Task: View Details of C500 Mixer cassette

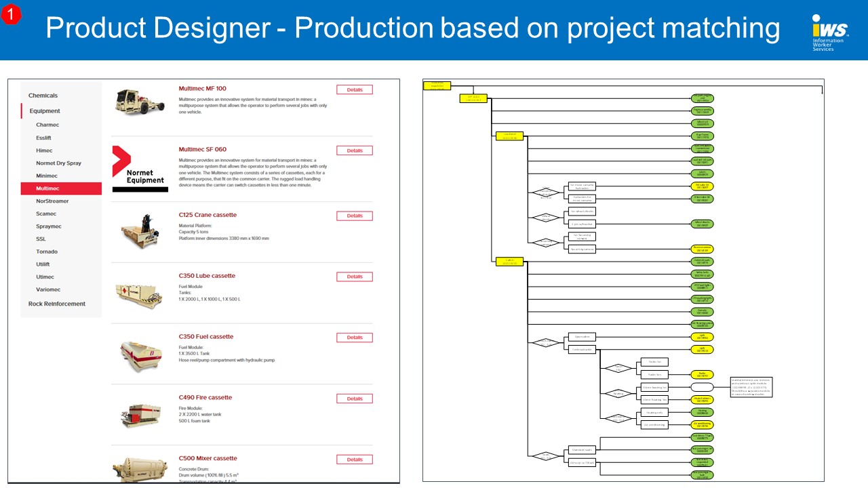Action: 355,460
